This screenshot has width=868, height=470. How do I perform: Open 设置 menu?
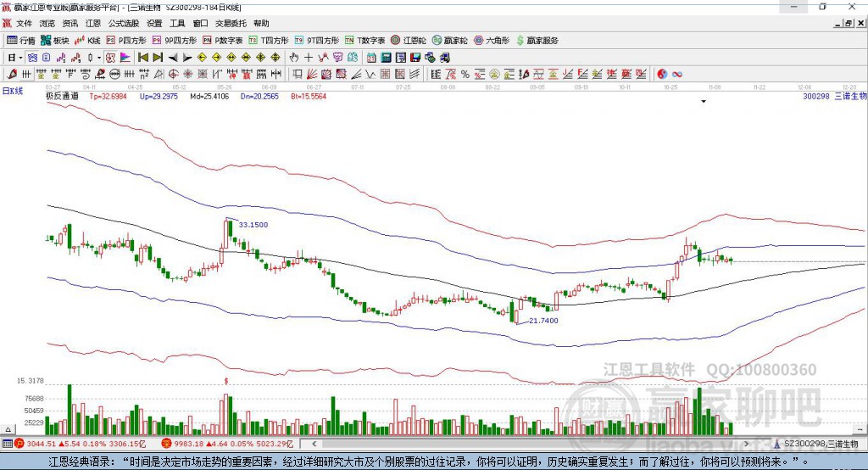pos(154,23)
